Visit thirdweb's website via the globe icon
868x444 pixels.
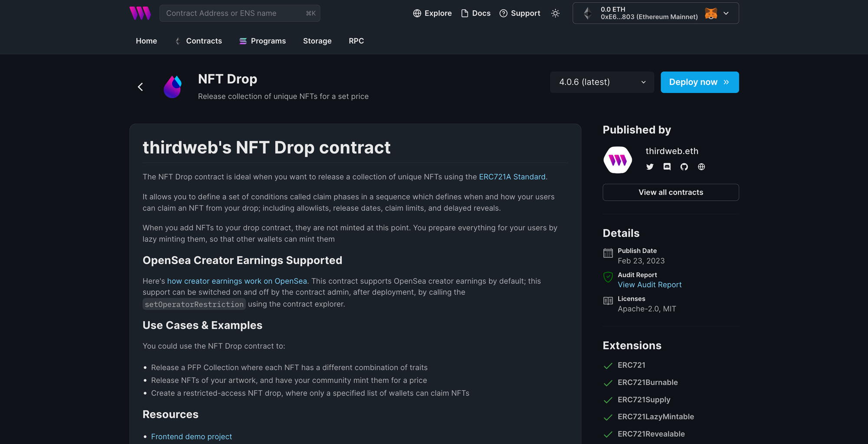[x=701, y=166]
